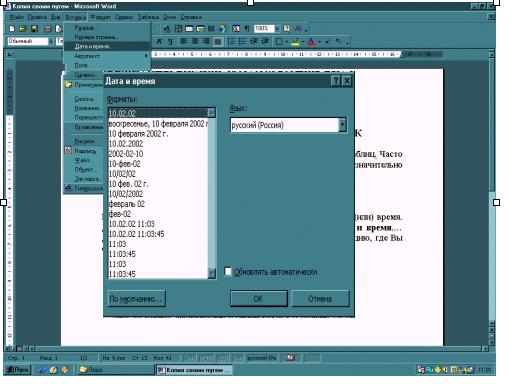Click the Обычный style name field
Screen dimensions: 512x384
[x=28, y=41]
